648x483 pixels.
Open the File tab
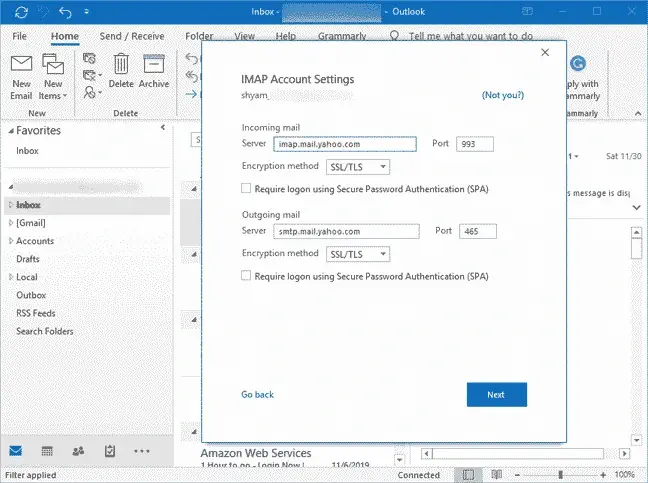click(x=19, y=36)
